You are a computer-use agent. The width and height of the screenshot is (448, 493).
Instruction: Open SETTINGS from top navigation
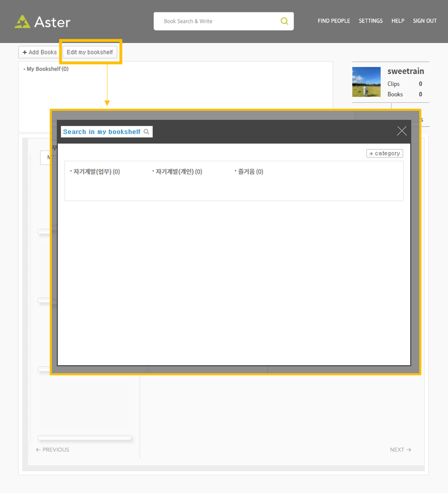[371, 21]
